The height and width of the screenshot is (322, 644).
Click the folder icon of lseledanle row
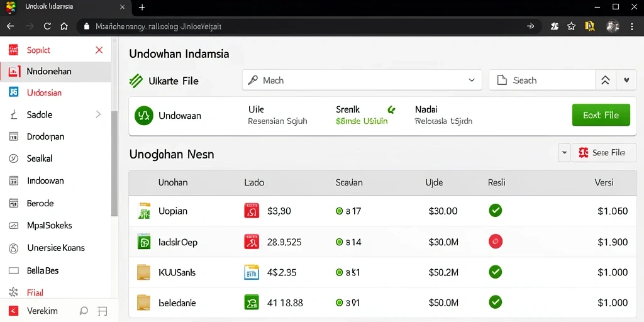click(144, 303)
